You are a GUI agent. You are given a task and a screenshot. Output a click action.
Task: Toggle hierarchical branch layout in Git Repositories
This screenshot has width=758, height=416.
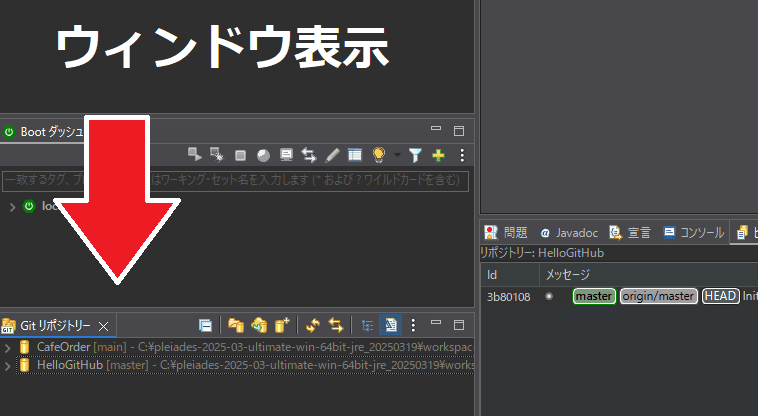point(367,325)
